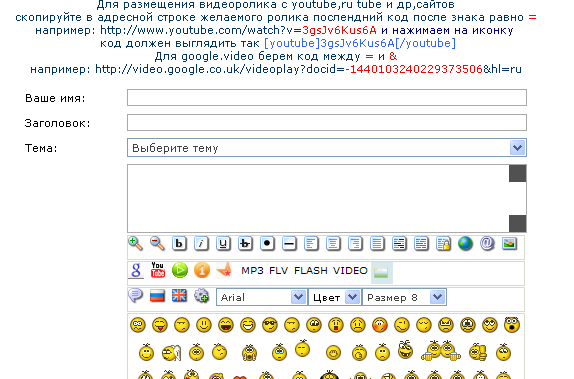Screen dimensions: 574x379
Task: Insert the angel-winged smiley
Action: (171, 353)
